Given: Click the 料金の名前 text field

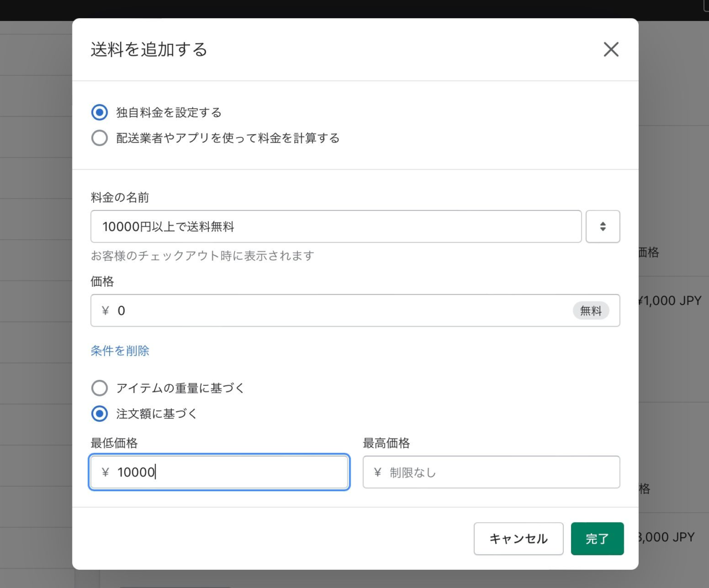Looking at the screenshot, I should tap(336, 226).
